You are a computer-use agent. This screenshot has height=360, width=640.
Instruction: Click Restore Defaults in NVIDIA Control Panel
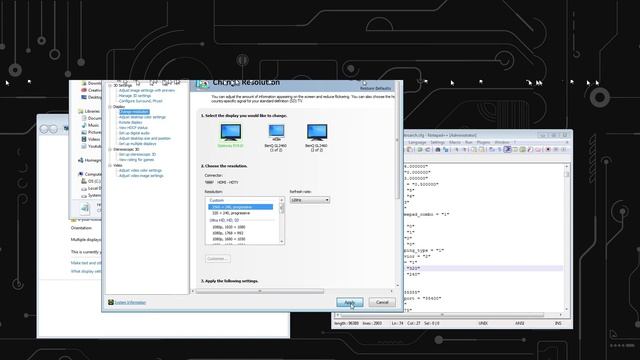click(x=376, y=88)
